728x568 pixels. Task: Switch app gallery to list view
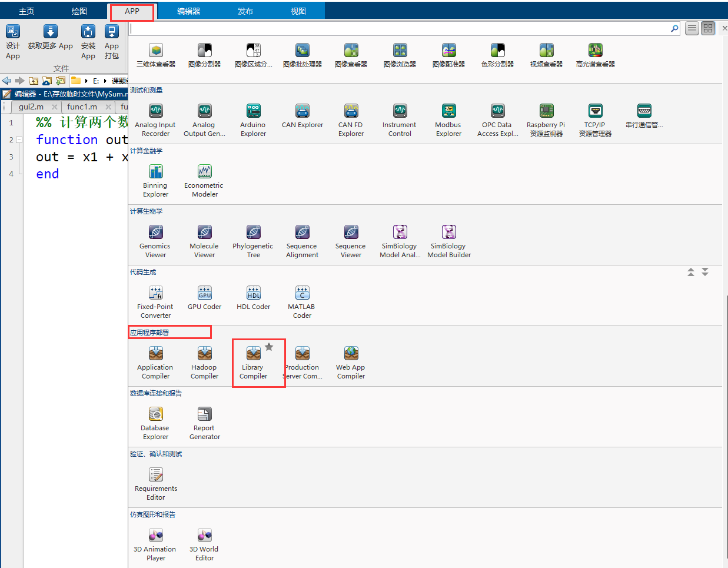[x=692, y=28]
